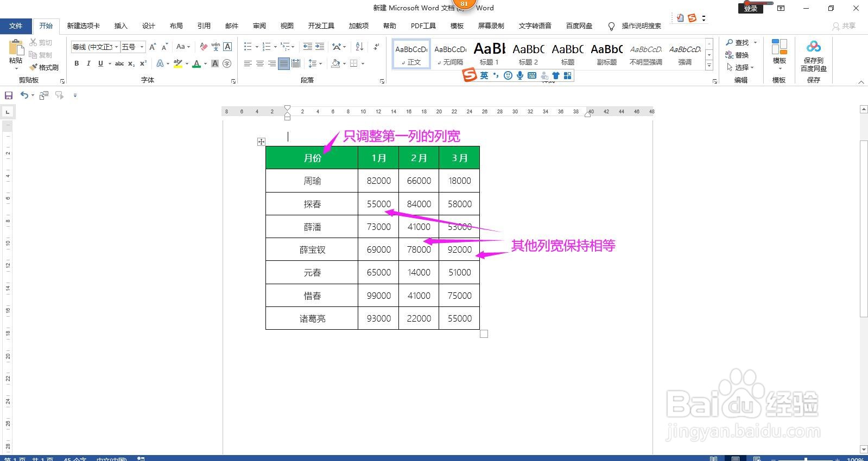This screenshot has height=461, width=868.
Task: Open the 文件 File tab
Action: [16, 25]
